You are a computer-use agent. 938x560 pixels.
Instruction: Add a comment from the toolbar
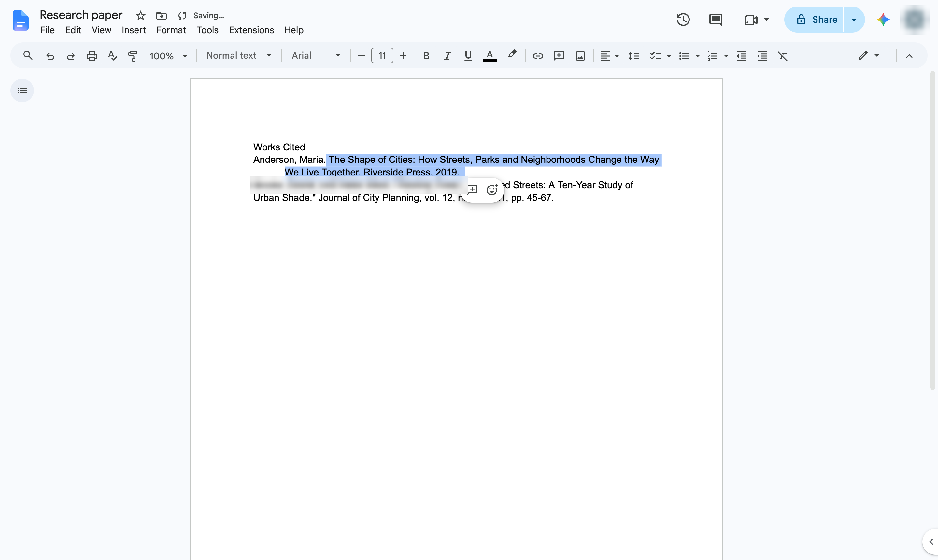click(x=559, y=56)
